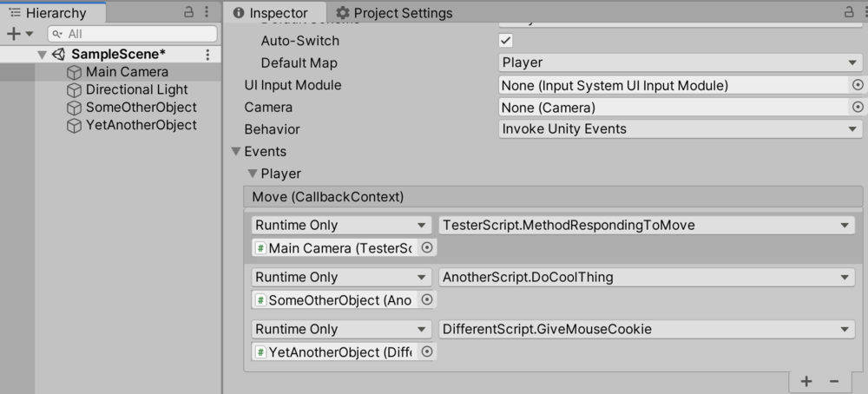
Task: Collapse the SampleScene tree arrow
Action: coord(42,55)
